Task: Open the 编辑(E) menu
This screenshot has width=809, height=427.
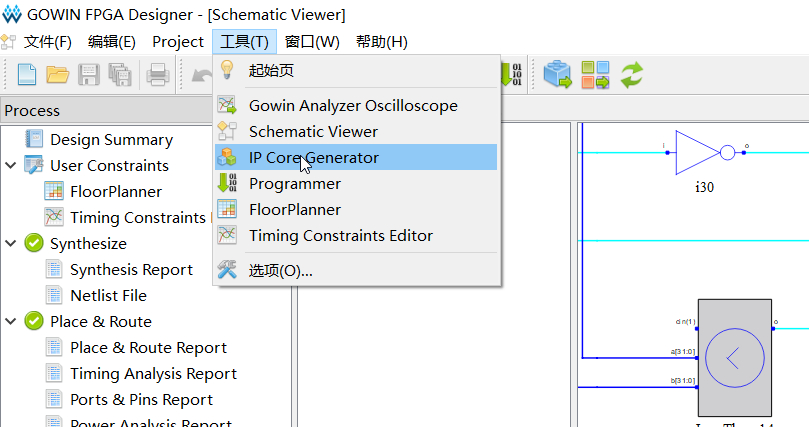Action: (x=112, y=42)
